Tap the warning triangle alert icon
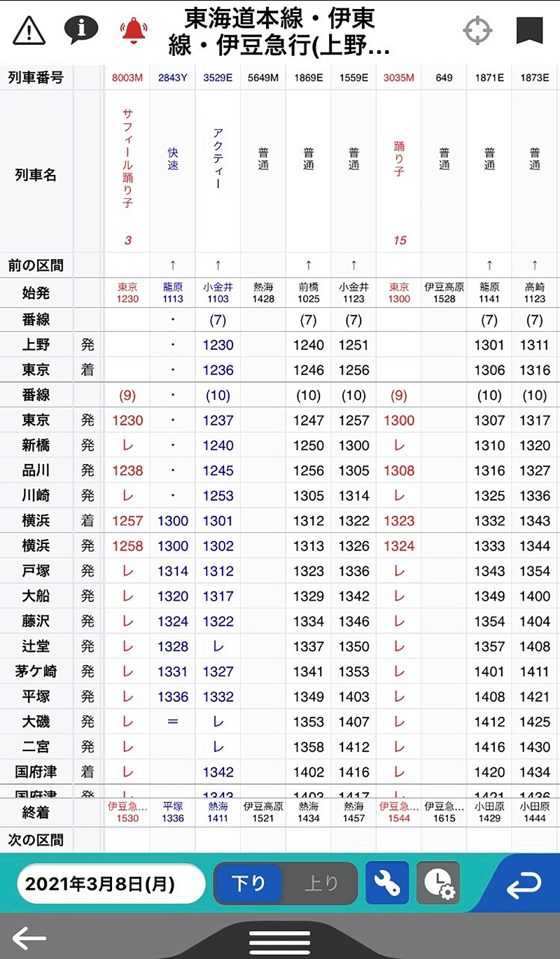This screenshot has height=959, width=560. pos(29,31)
